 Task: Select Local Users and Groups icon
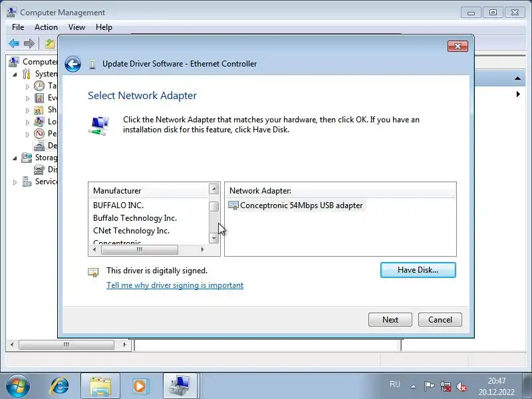tap(39, 122)
